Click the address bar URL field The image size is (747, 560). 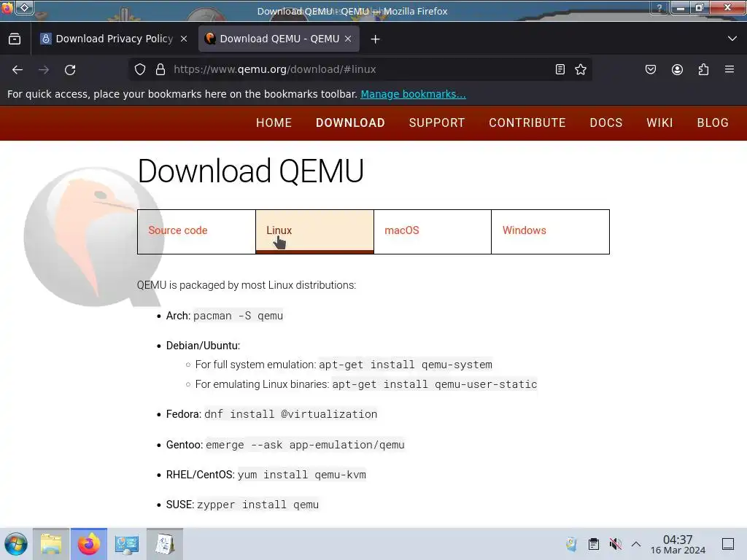360,69
